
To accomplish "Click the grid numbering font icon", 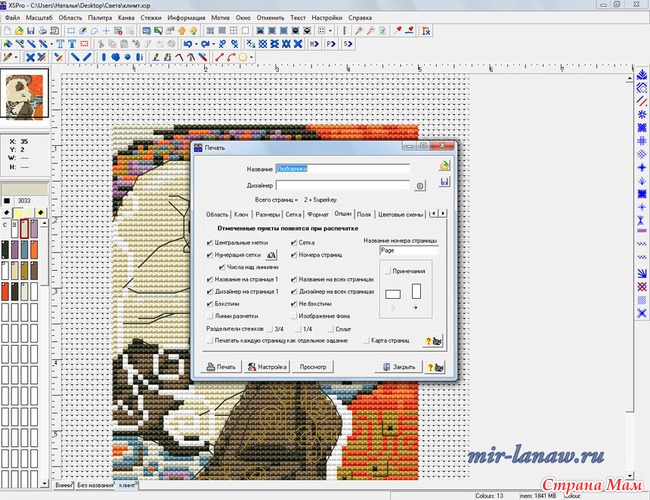I will coord(271,256).
